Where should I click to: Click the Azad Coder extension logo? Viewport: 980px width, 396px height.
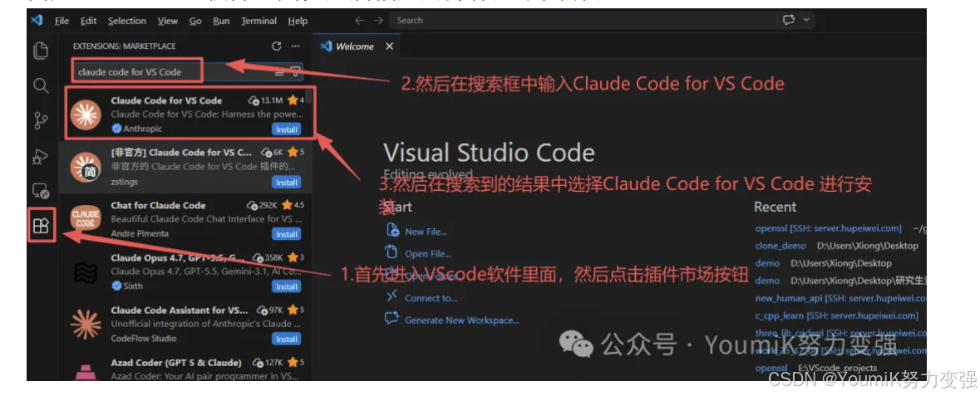point(86,371)
